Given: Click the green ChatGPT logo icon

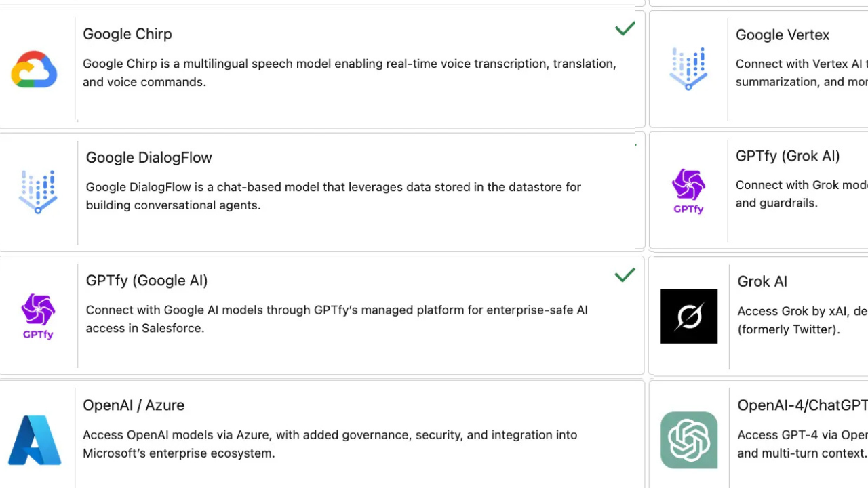Looking at the screenshot, I should pos(689,440).
